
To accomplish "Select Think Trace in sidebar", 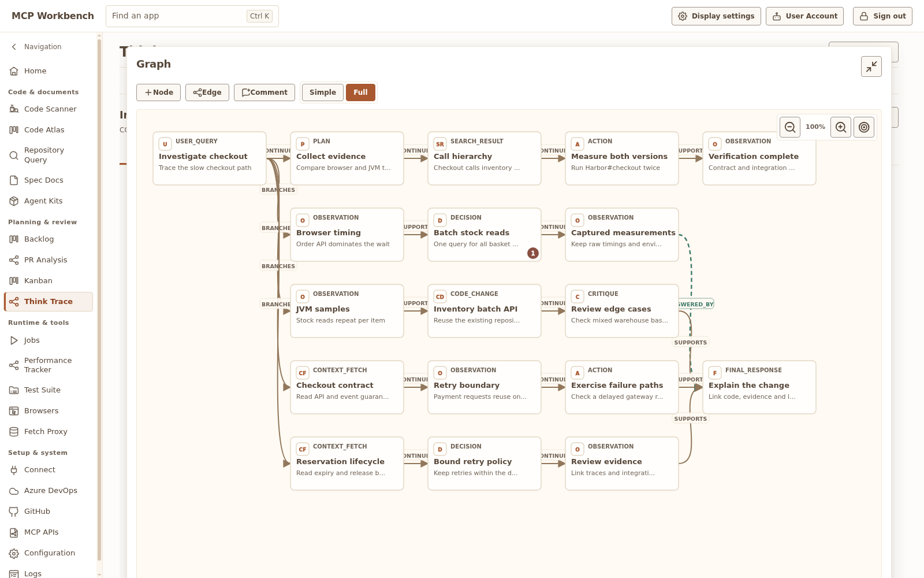I will click(49, 301).
